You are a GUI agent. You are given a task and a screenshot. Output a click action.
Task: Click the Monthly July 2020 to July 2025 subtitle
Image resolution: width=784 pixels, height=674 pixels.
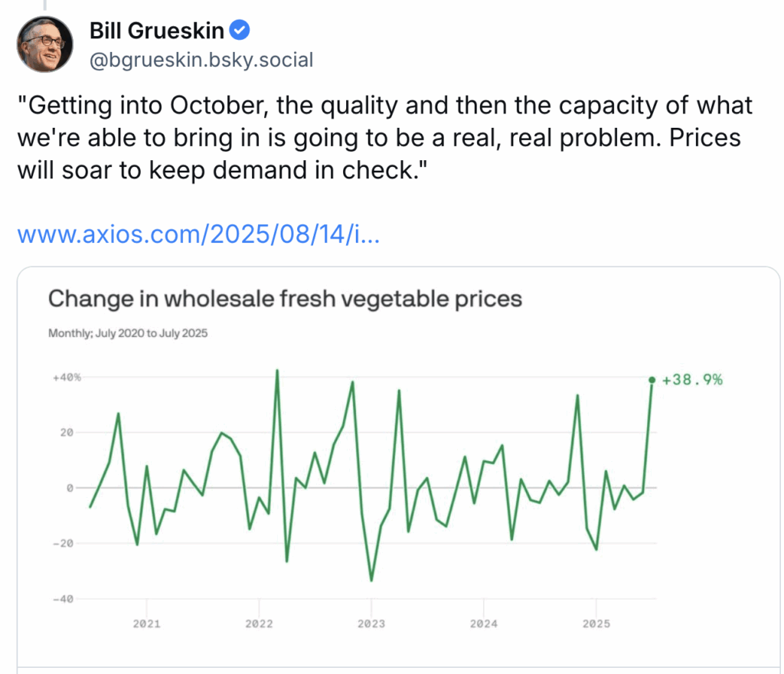point(128,333)
